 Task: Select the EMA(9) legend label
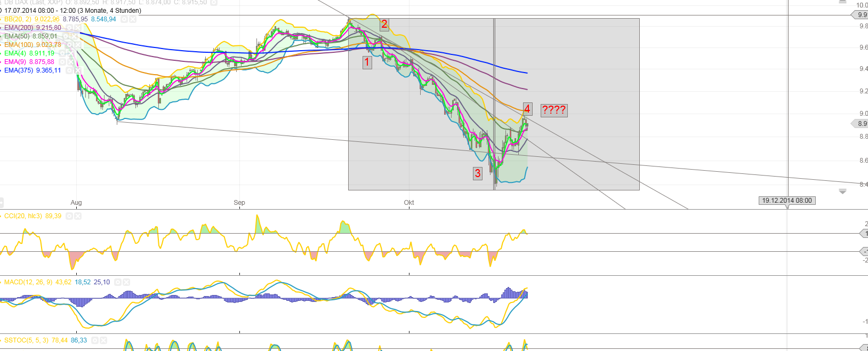coord(15,62)
